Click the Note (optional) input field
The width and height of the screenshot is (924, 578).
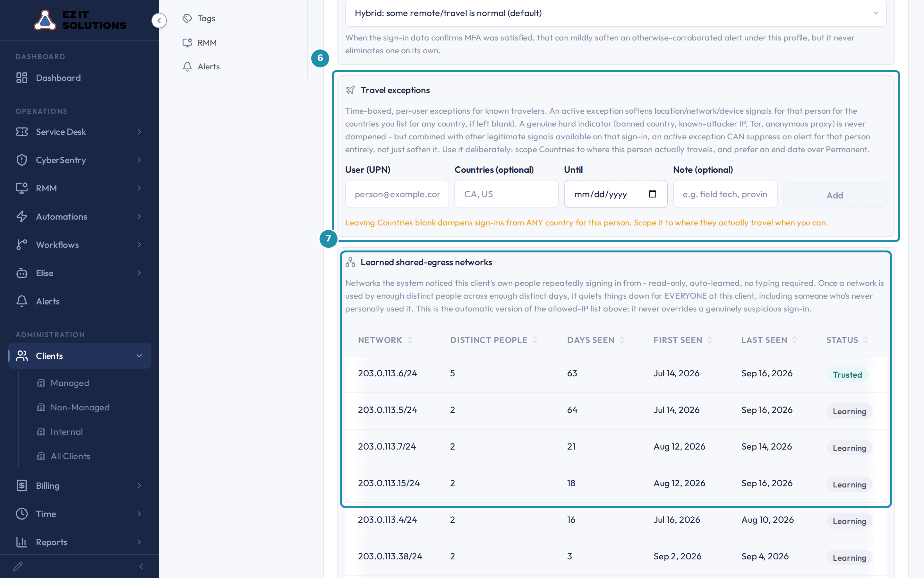click(725, 194)
